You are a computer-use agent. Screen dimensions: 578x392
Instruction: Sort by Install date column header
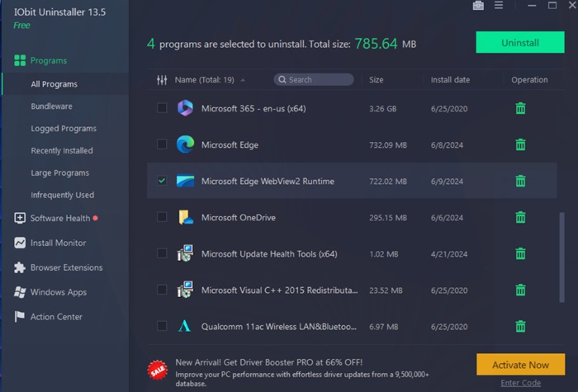(450, 79)
